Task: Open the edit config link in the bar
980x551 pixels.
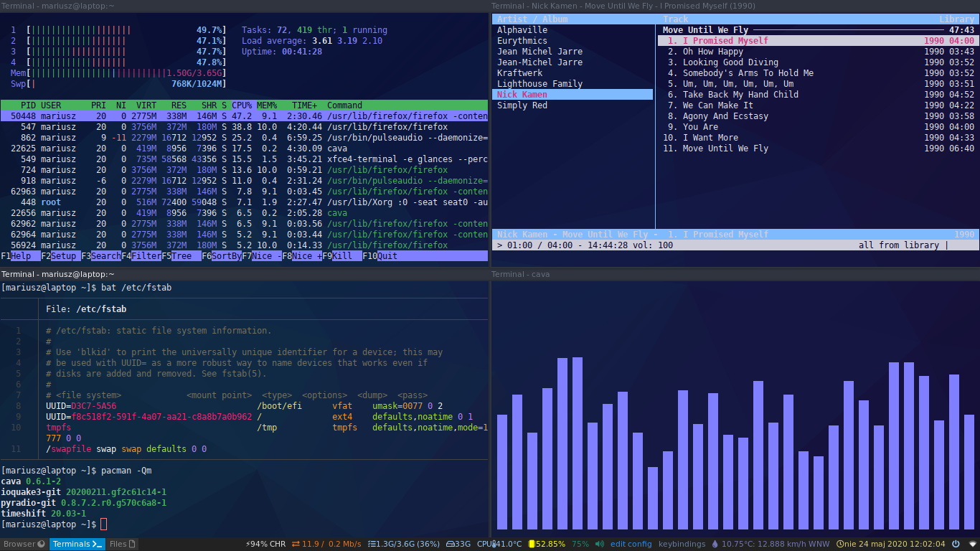Action: (x=631, y=544)
